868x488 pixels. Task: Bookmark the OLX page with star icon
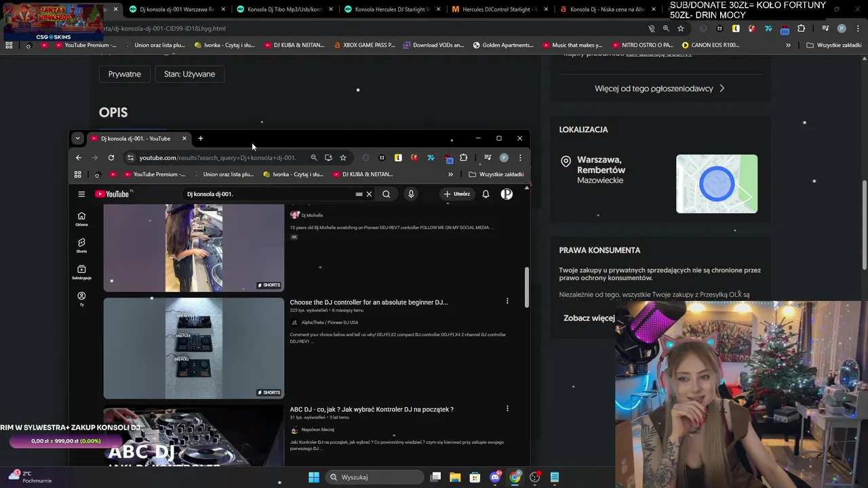(681, 28)
